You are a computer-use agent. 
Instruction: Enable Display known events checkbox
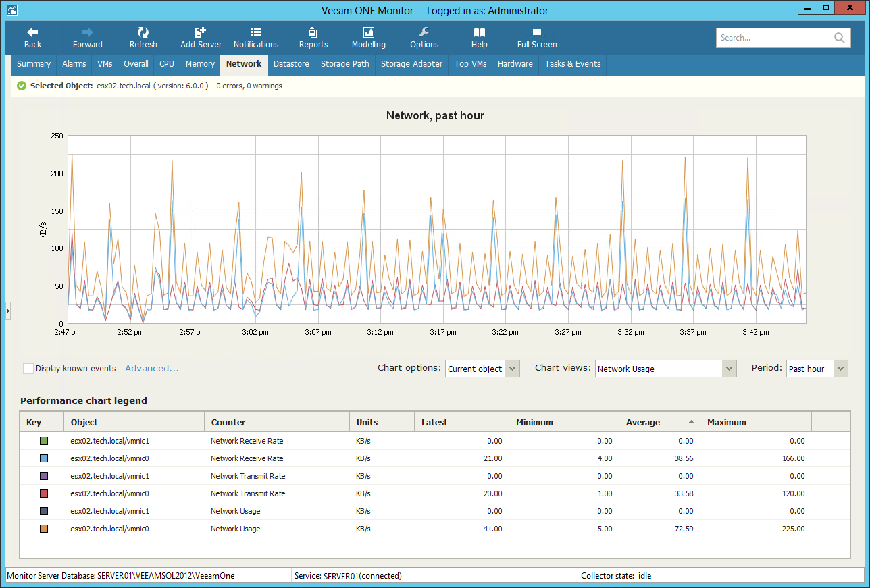tap(28, 369)
